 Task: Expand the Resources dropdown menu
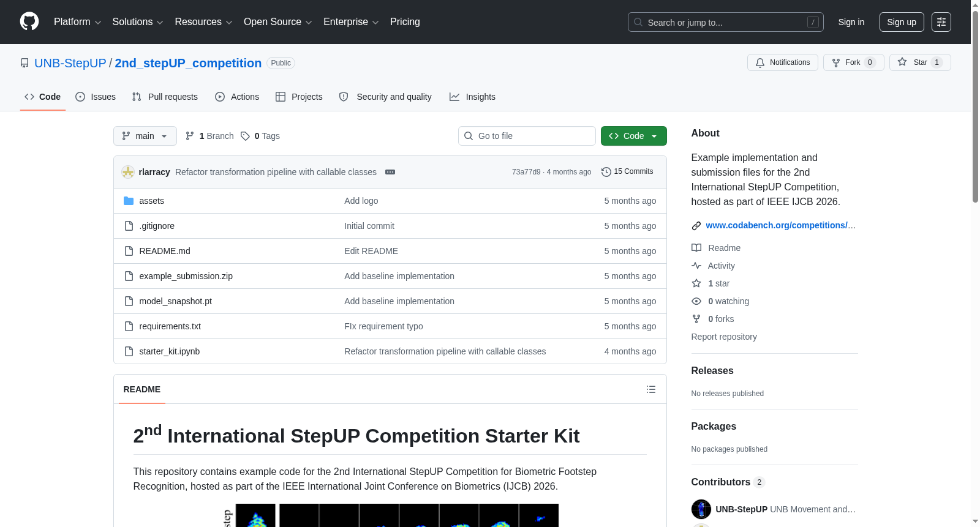(x=203, y=22)
